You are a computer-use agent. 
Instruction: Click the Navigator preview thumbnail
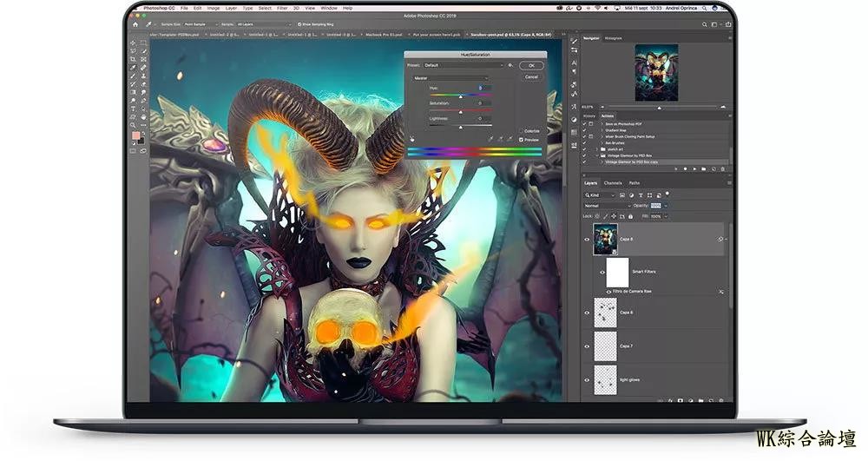pos(656,73)
